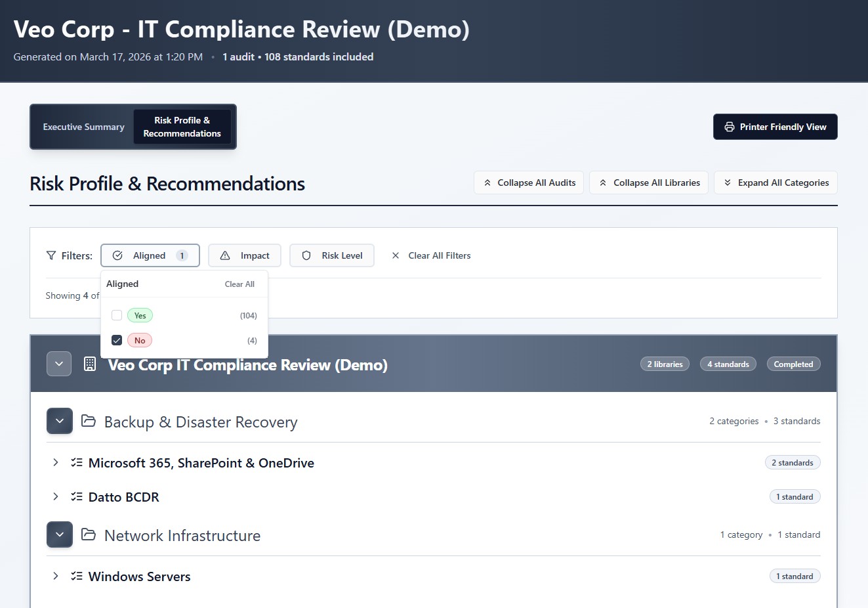Click the '1 audit • 108 standards included' text
This screenshot has height=608, width=868.
click(x=298, y=56)
